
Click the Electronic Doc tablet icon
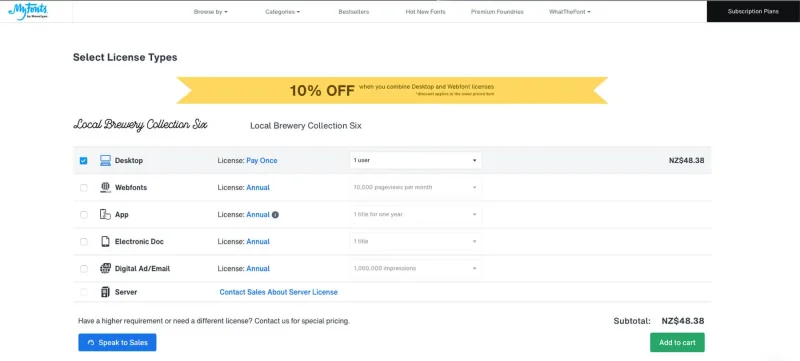click(105, 242)
